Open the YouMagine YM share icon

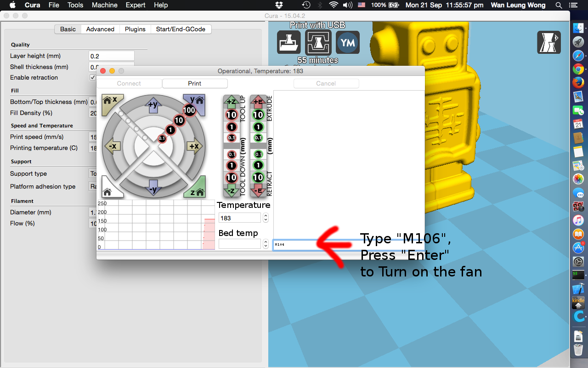pos(348,42)
